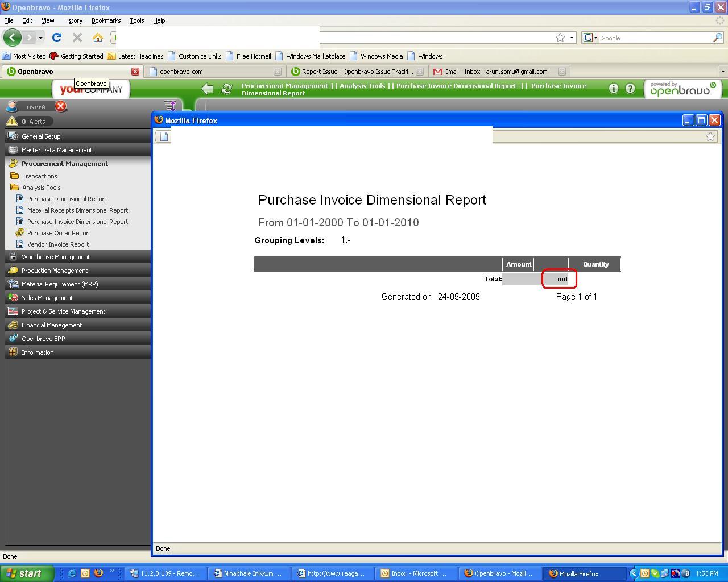Open the Openbravo help question icon
Screen dimensions: 728x582
click(x=630, y=89)
